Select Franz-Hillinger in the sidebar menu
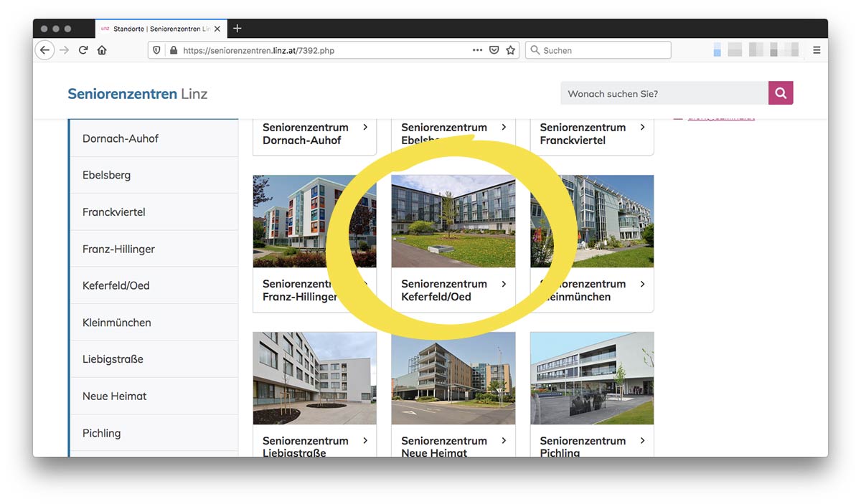Screen dimensions: 861x504 [x=118, y=249]
